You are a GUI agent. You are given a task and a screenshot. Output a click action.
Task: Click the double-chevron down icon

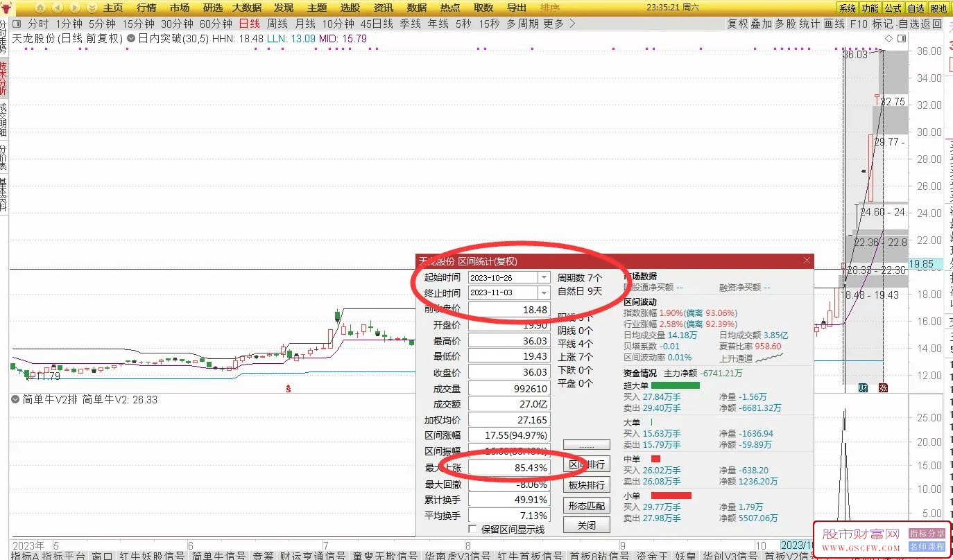click(92, 8)
